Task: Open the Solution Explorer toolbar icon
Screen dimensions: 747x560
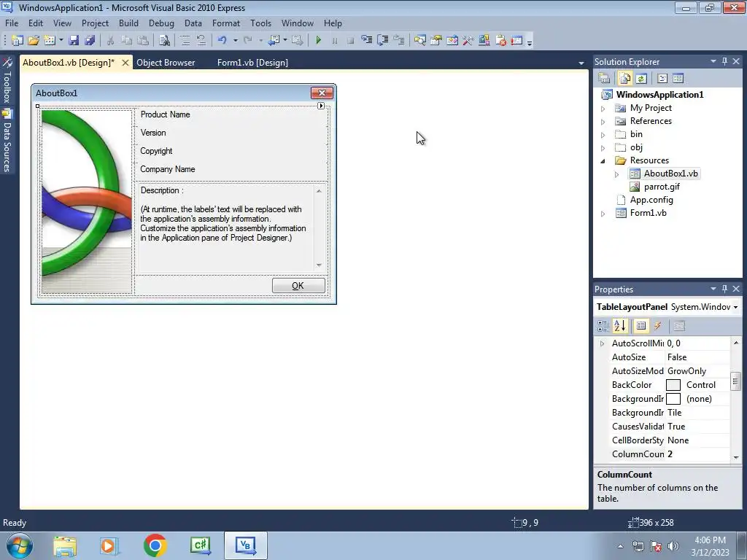Action: click(x=419, y=41)
